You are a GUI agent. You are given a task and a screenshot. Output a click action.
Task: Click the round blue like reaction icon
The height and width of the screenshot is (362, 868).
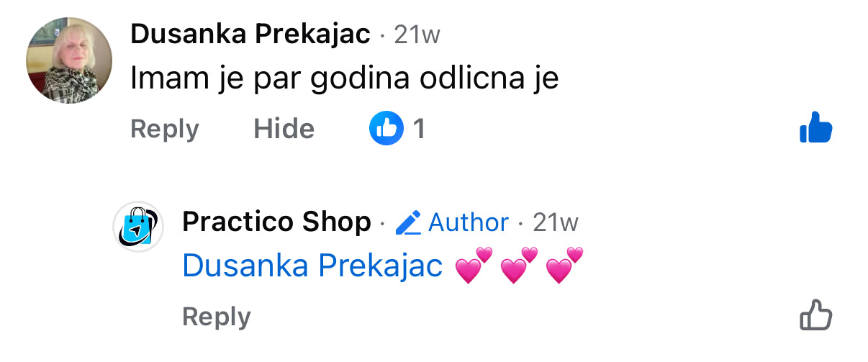[x=386, y=129]
